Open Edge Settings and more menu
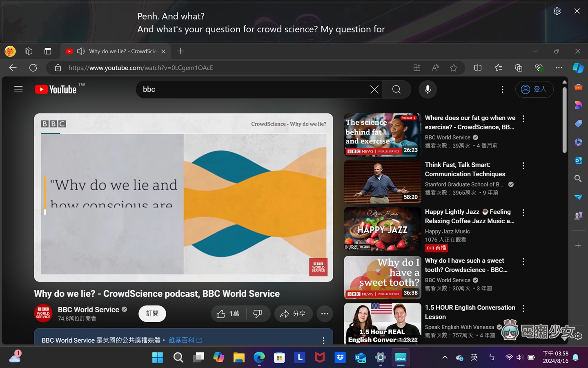 pyautogui.click(x=559, y=68)
